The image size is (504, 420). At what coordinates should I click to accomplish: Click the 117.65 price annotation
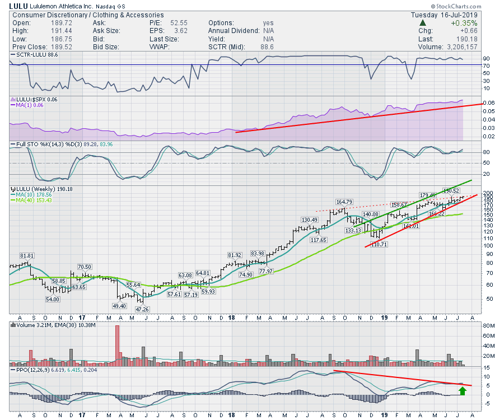tap(319, 240)
